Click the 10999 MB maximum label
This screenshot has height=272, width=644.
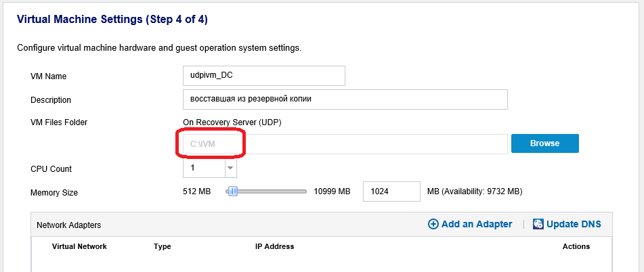pos(332,191)
